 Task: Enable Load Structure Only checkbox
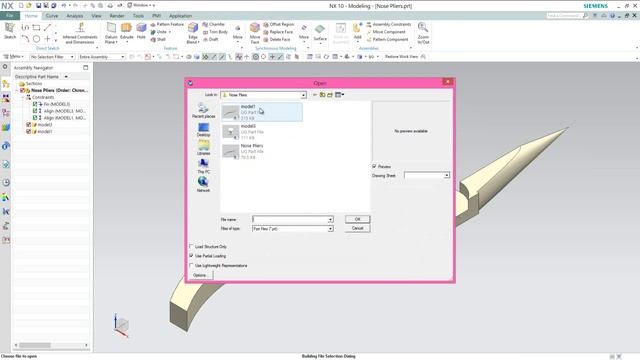pyautogui.click(x=191, y=247)
